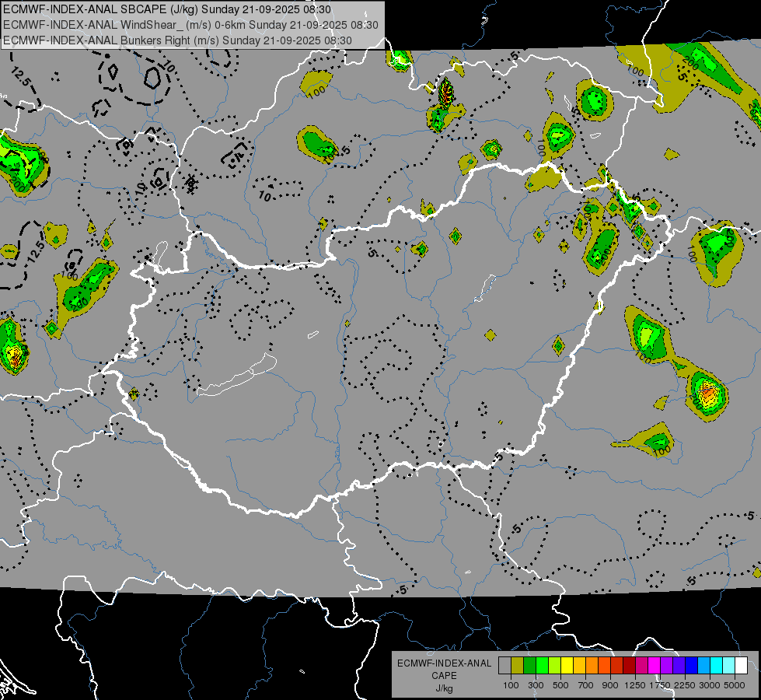761x700 pixels.
Task: Pick the bright magenta legend swatch
Action: point(655,666)
